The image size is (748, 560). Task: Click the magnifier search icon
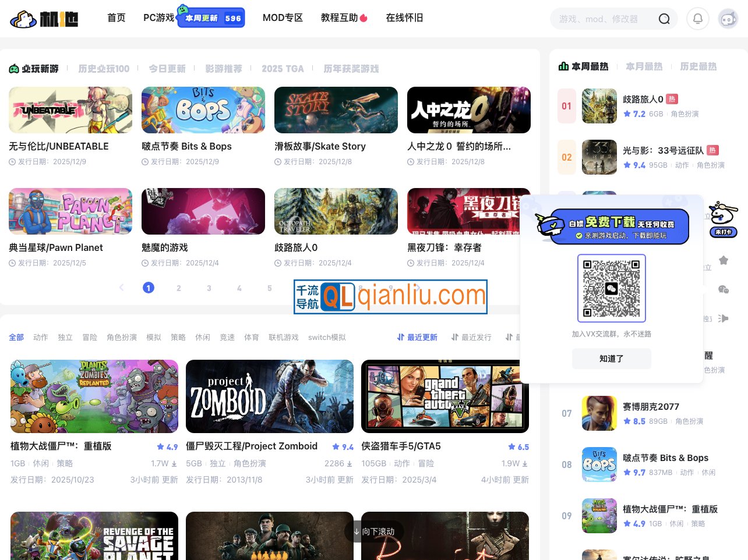click(664, 19)
